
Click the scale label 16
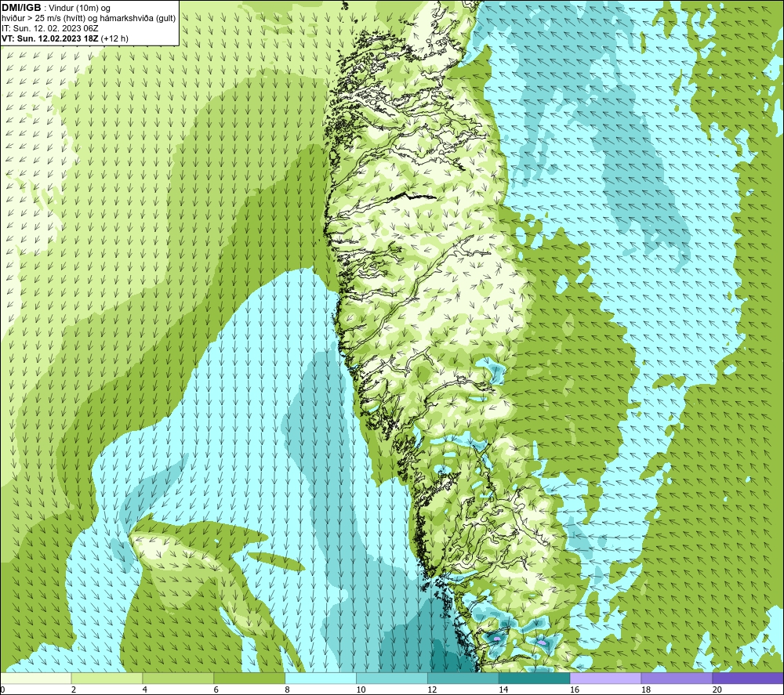[x=575, y=690]
